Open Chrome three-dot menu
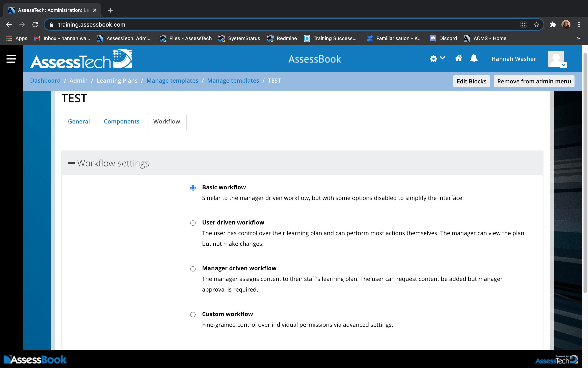Screen dimensions: 588x368 click(x=579, y=25)
